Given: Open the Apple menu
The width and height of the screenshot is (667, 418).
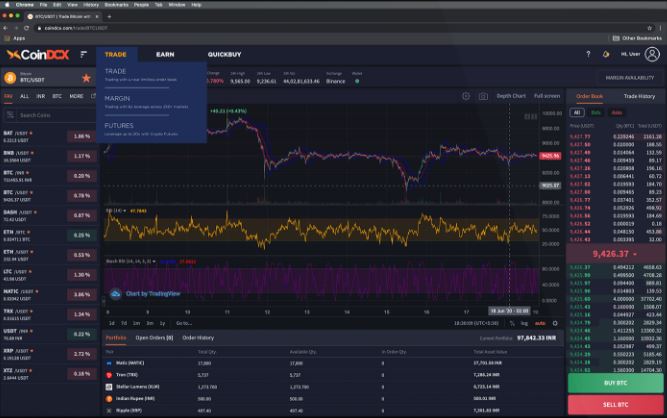Looking at the screenshot, I should coord(7,5).
